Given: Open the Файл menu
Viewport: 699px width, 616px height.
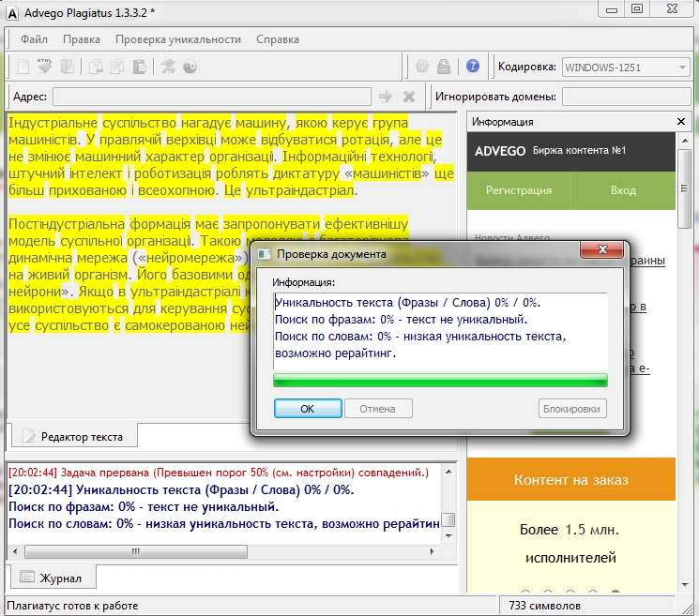Looking at the screenshot, I should click(34, 39).
